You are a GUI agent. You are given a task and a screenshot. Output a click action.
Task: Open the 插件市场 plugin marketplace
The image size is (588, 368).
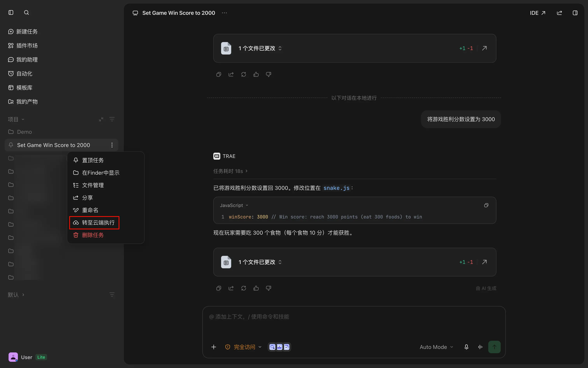pyautogui.click(x=23, y=46)
